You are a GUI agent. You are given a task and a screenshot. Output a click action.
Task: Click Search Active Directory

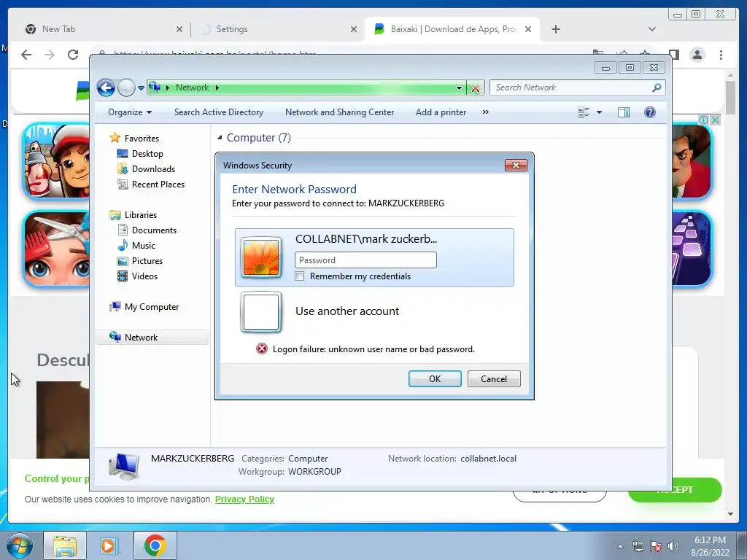(219, 112)
